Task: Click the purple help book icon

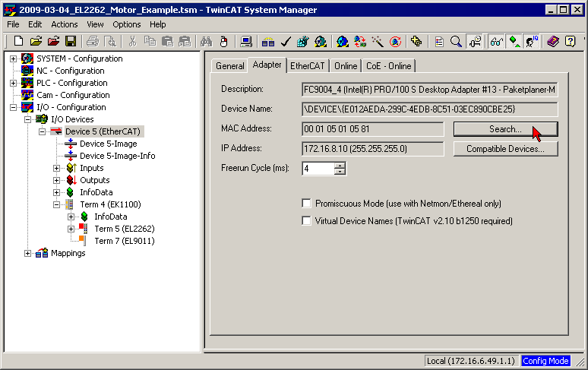Action: 553,41
